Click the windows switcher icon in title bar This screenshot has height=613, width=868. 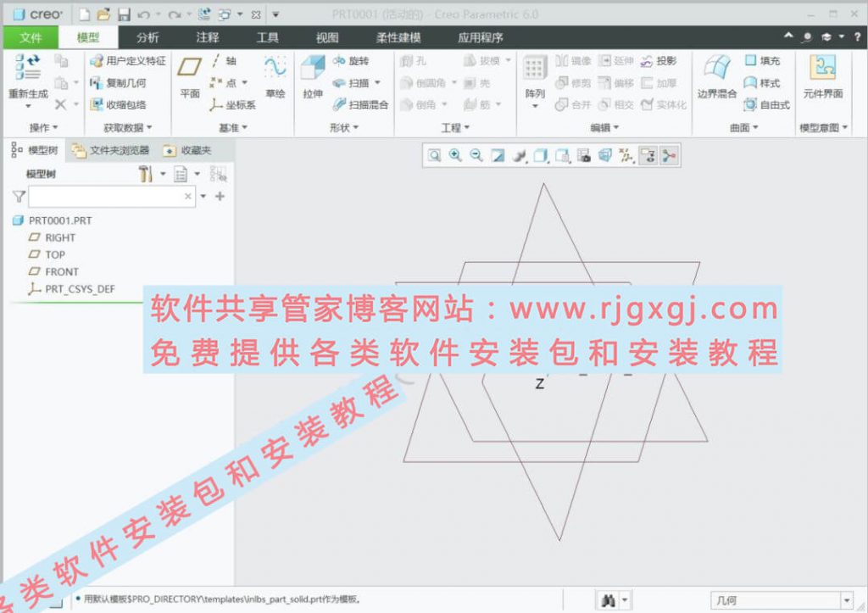[225, 14]
